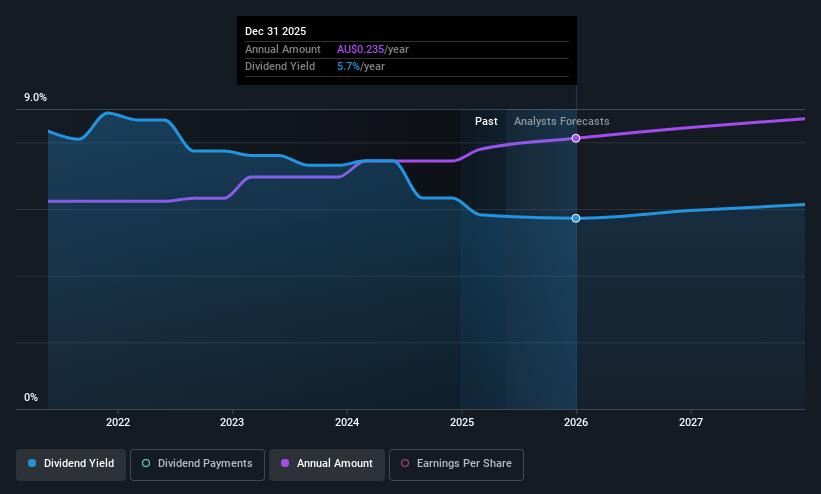Toggle the Annual Amount series
Image resolution: width=821 pixels, height=494 pixels.
tap(327, 465)
